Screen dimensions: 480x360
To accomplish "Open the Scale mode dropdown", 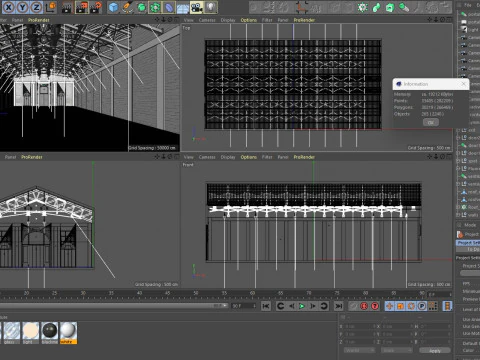I will tap(397, 351).
